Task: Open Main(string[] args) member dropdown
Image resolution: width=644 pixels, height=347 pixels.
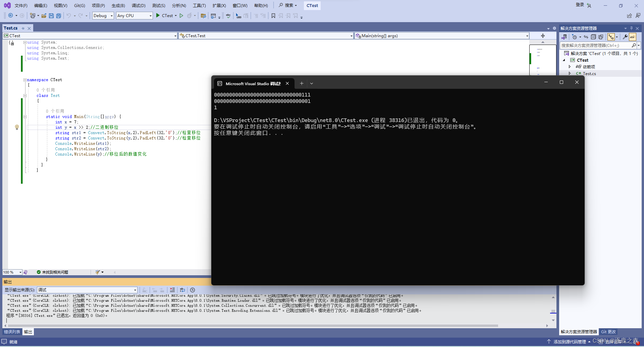Action: click(442, 36)
